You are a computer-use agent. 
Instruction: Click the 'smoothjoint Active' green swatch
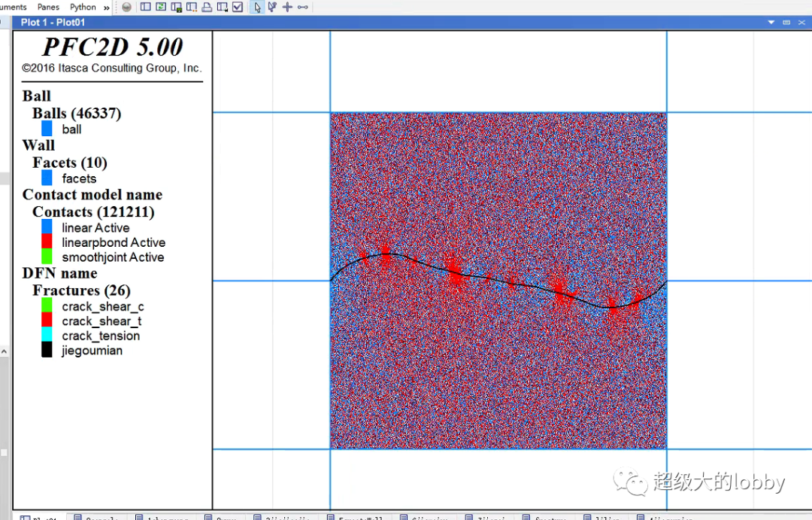pyautogui.click(x=47, y=256)
